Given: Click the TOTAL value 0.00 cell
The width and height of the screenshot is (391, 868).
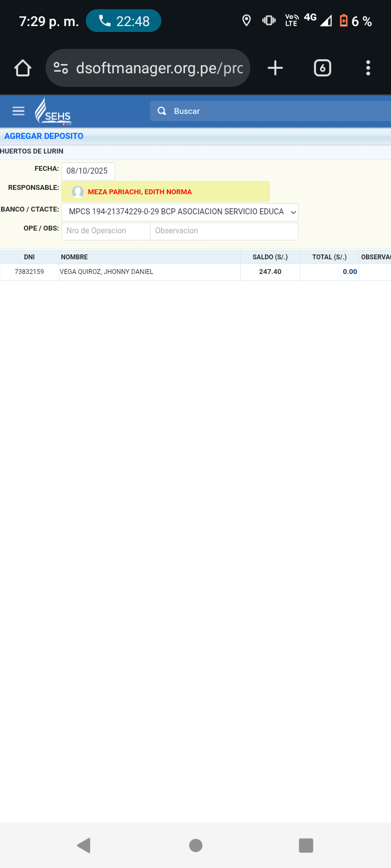Looking at the screenshot, I should (329, 272).
